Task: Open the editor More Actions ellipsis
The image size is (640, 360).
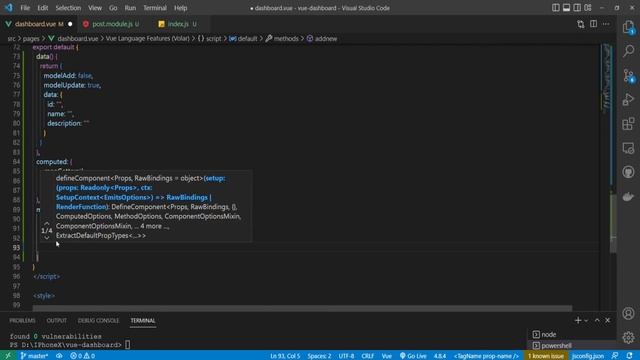Action: 606,24
